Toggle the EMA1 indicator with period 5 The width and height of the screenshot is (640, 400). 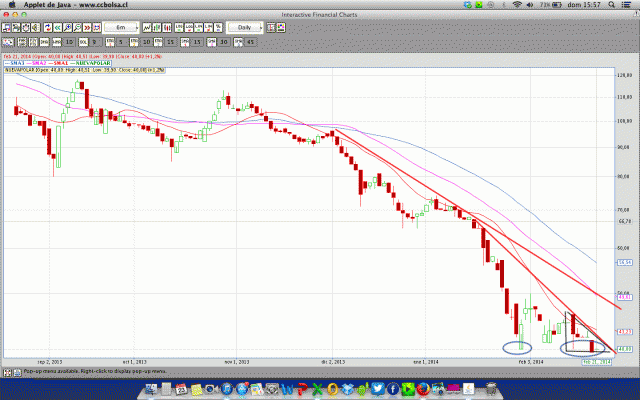tap(109, 42)
